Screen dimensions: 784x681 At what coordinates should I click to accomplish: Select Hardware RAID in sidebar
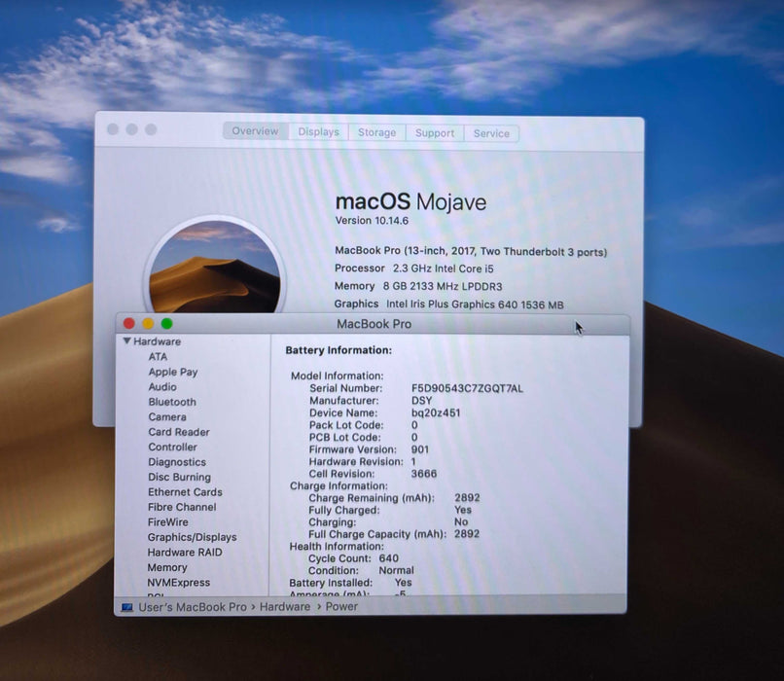click(185, 553)
